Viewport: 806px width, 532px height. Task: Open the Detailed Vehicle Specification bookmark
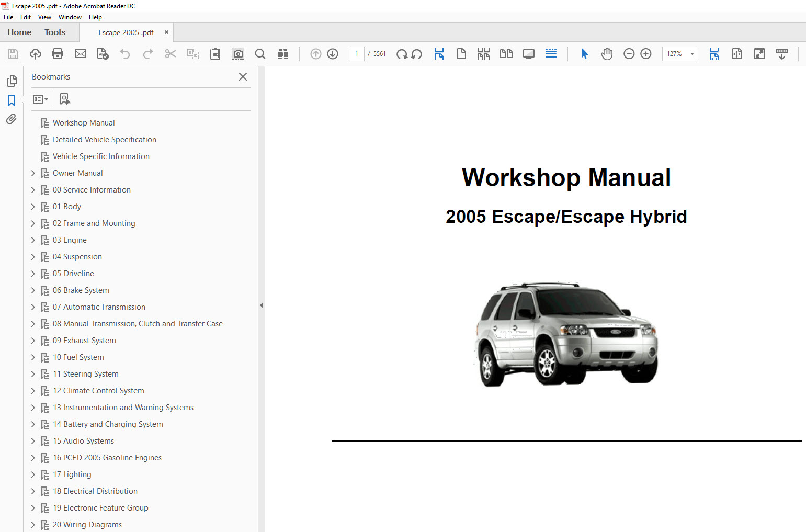pos(104,140)
